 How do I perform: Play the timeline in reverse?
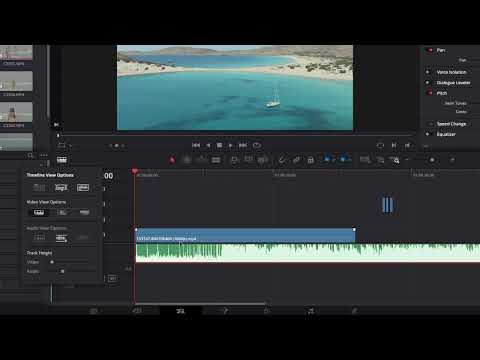click(208, 145)
